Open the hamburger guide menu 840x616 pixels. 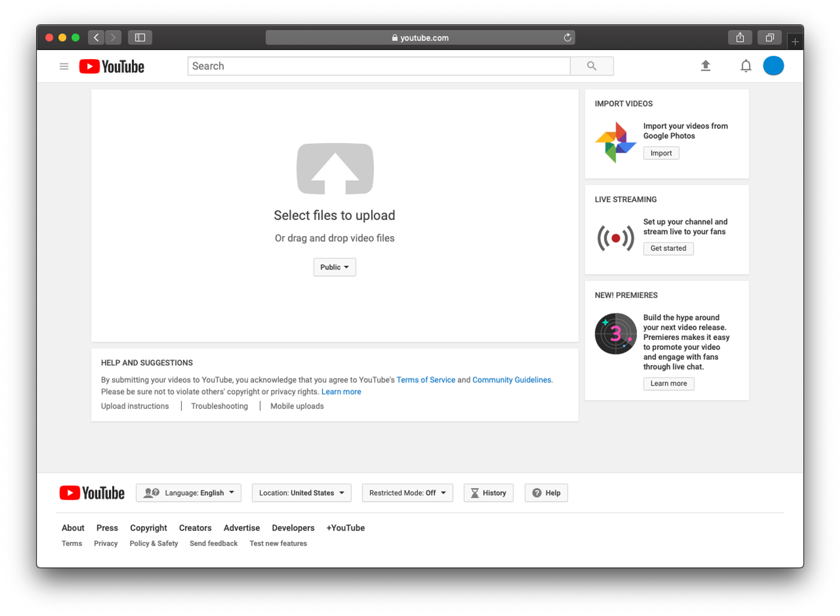coord(64,66)
